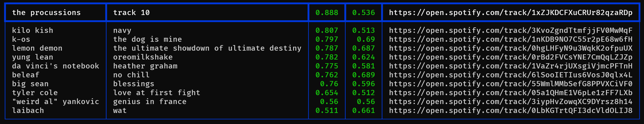This screenshot has height=124, width=644.
Task: Open the Spotify link ending 0rBd2FVCsYNE7CmQqLZJZp
Action: (x=511, y=57)
